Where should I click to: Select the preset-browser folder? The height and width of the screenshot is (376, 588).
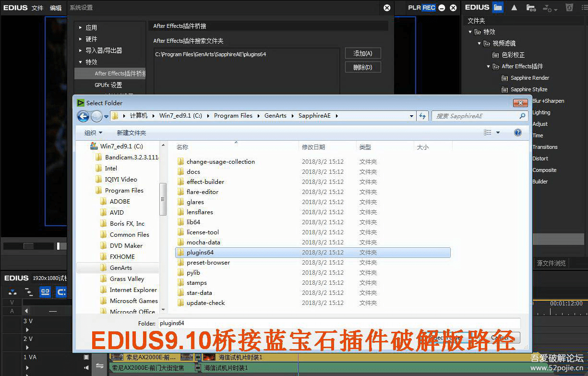[x=208, y=263]
